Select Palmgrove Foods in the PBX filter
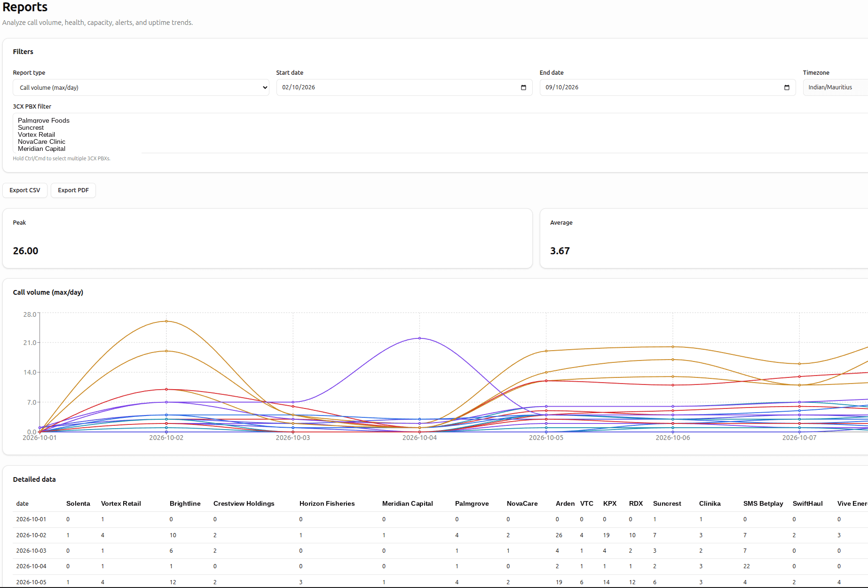The image size is (868, 588). 44,120
